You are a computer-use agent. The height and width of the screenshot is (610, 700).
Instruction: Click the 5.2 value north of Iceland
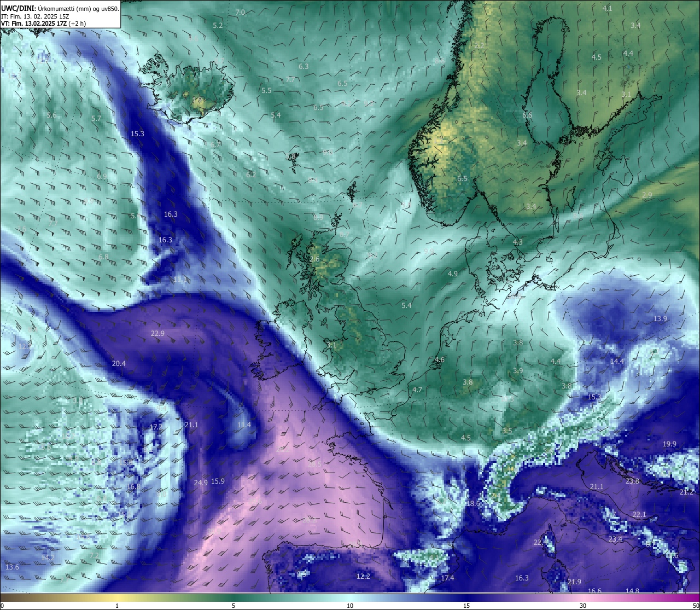pyautogui.click(x=218, y=25)
